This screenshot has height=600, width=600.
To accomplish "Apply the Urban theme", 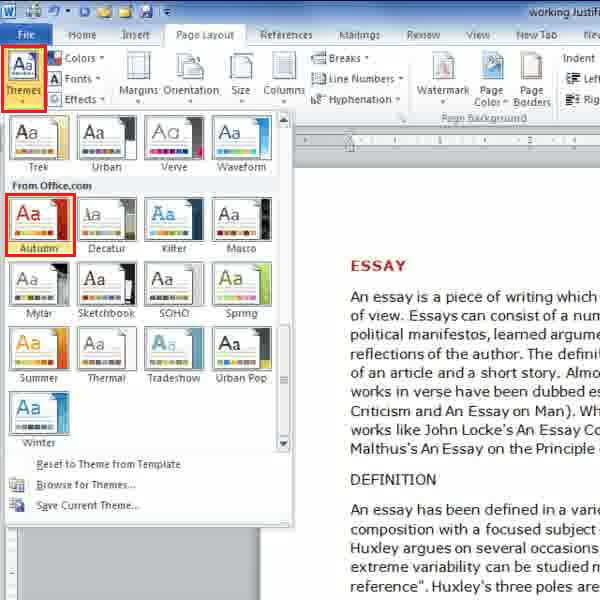I will coord(107,144).
